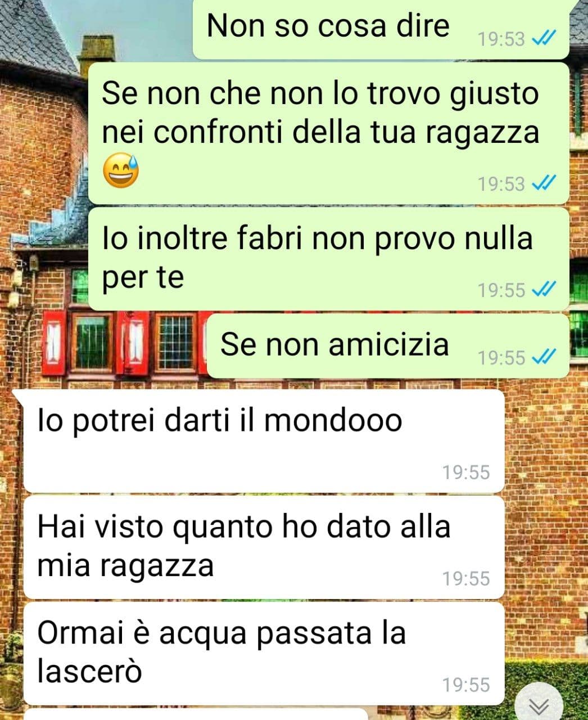The image size is (588, 720).
Task: Select the 'Non so cosa dire' message bubble
Action: 381,29
